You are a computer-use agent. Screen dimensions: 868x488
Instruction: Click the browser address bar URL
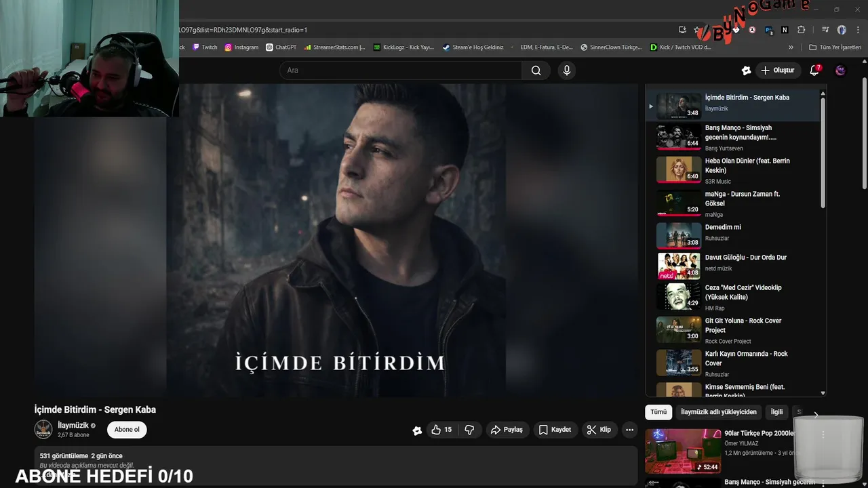coord(244,30)
